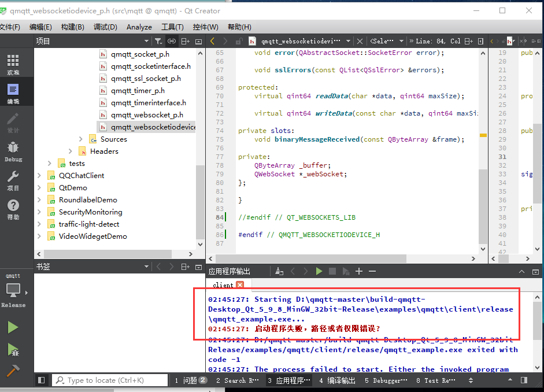
Task: Close the project side panel
Action: [x=199, y=41]
